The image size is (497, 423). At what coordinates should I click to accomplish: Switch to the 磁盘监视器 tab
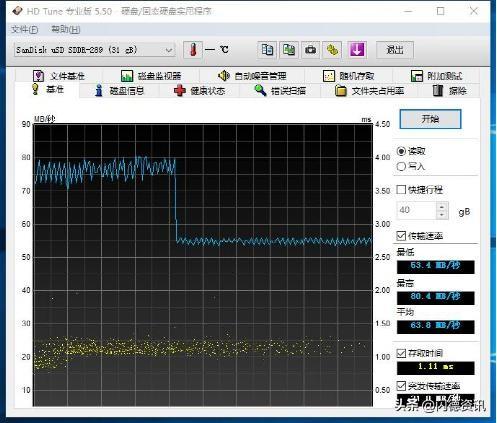tap(151, 76)
